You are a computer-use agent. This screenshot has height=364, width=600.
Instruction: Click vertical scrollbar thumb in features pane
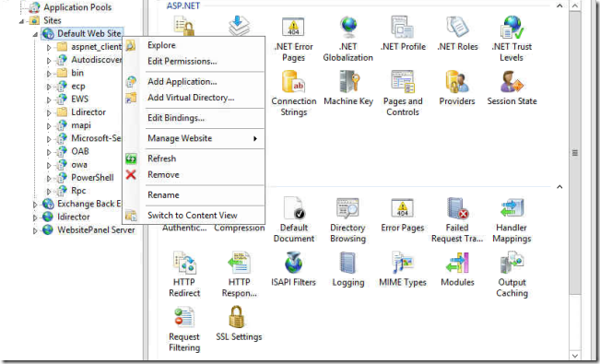(575, 153)
